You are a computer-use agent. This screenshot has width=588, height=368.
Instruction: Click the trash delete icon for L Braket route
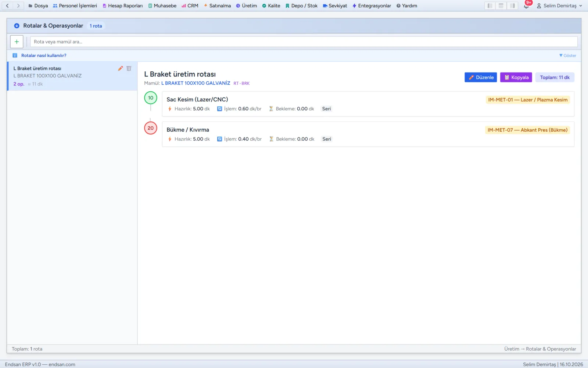click(129, 68)
